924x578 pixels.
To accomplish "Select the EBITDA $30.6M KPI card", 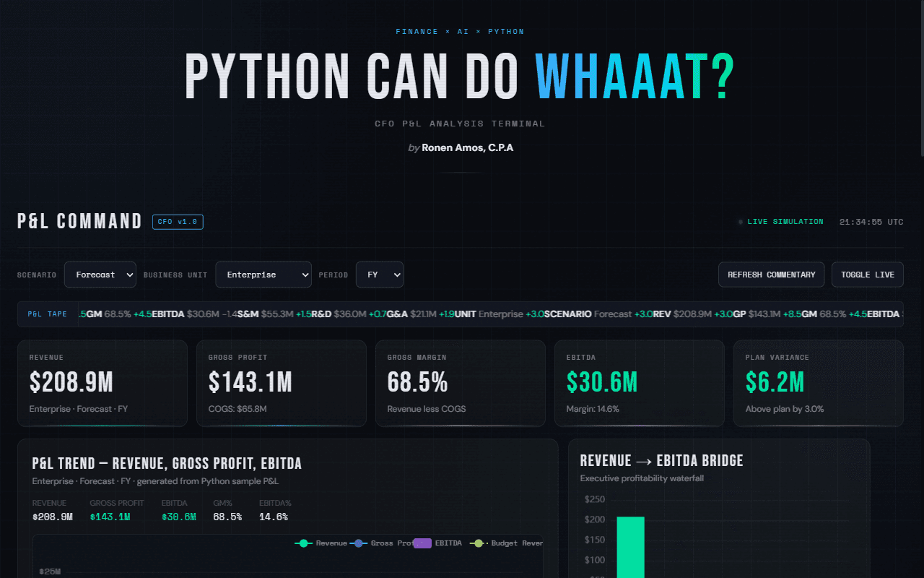I will (x=640, y=384).
